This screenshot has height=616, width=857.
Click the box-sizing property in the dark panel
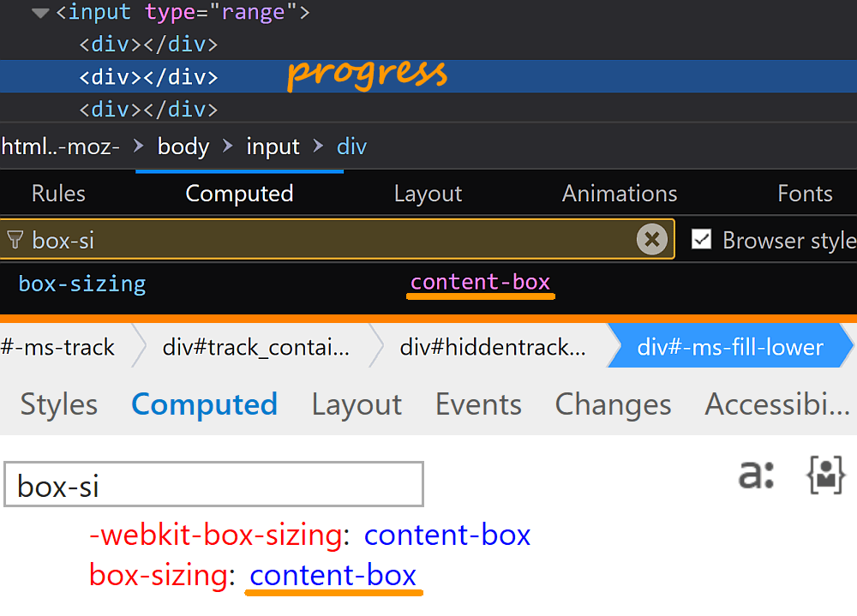tap(82, 284)
